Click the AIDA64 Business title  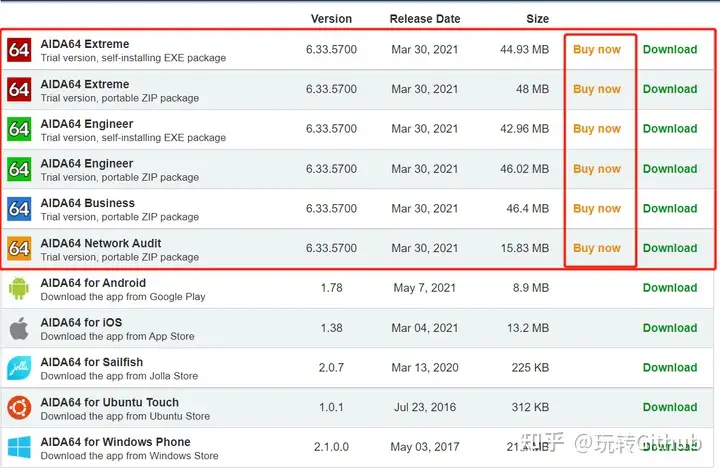coord(88,203)
